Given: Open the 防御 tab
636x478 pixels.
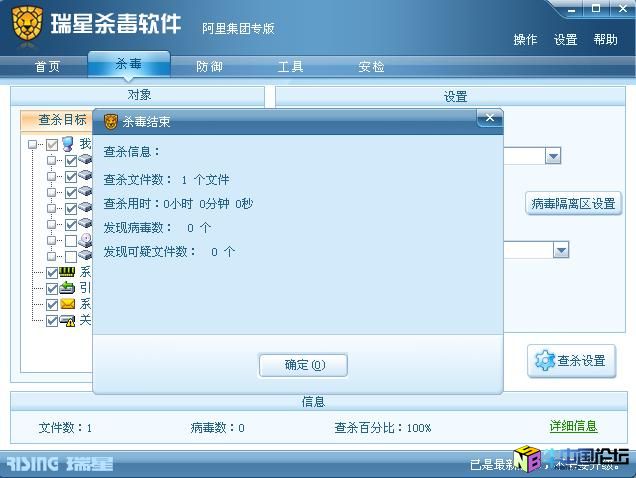Looking at the screenshot, I should tap(209, 67).
